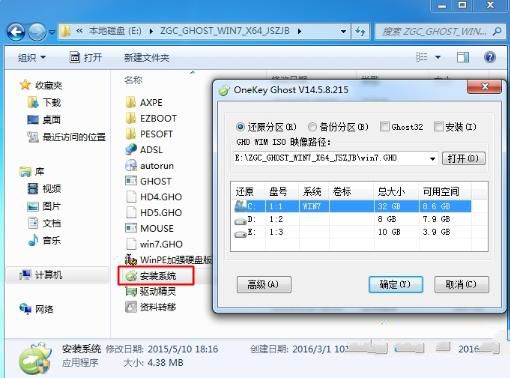Select the autorun file icon
This screenshot has width=510, height=378.
coord(130,165)
